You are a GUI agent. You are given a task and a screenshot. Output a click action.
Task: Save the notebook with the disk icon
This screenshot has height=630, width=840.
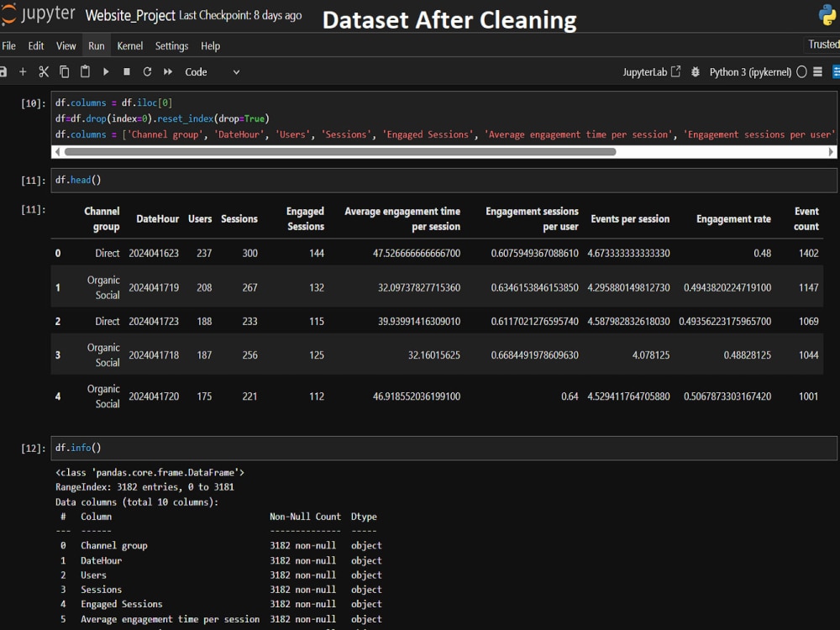[3, 71]
